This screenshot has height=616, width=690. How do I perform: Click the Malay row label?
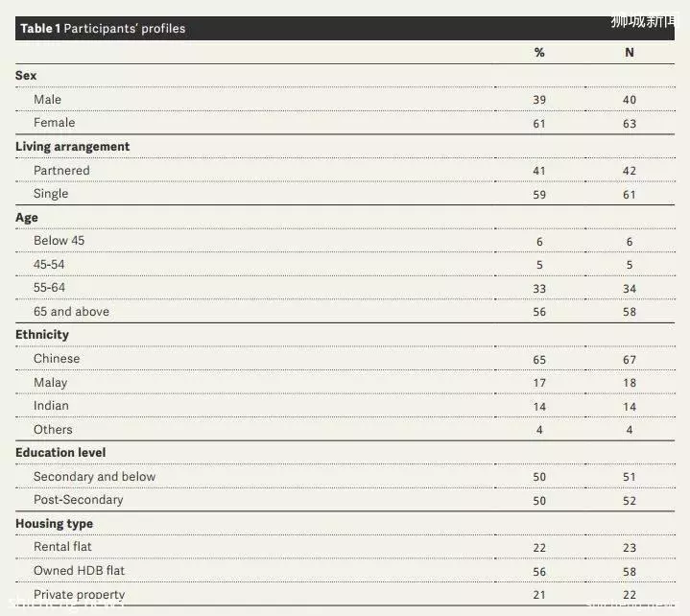coord(51,383)
